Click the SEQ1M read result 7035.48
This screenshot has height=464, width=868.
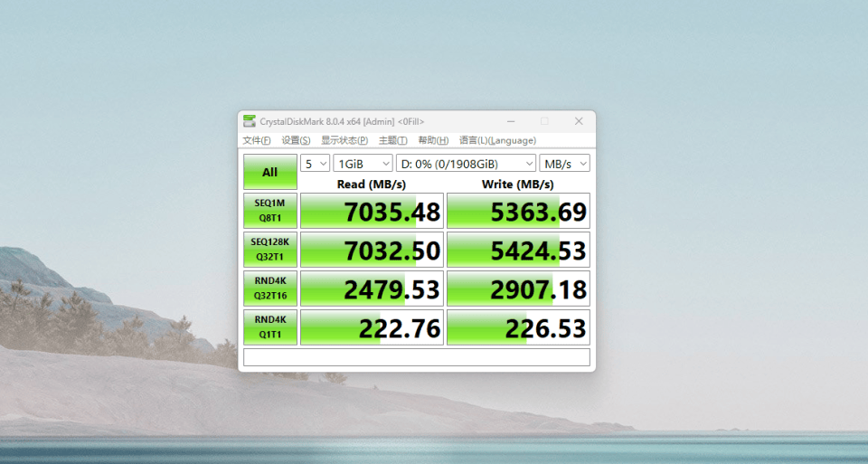372,212
